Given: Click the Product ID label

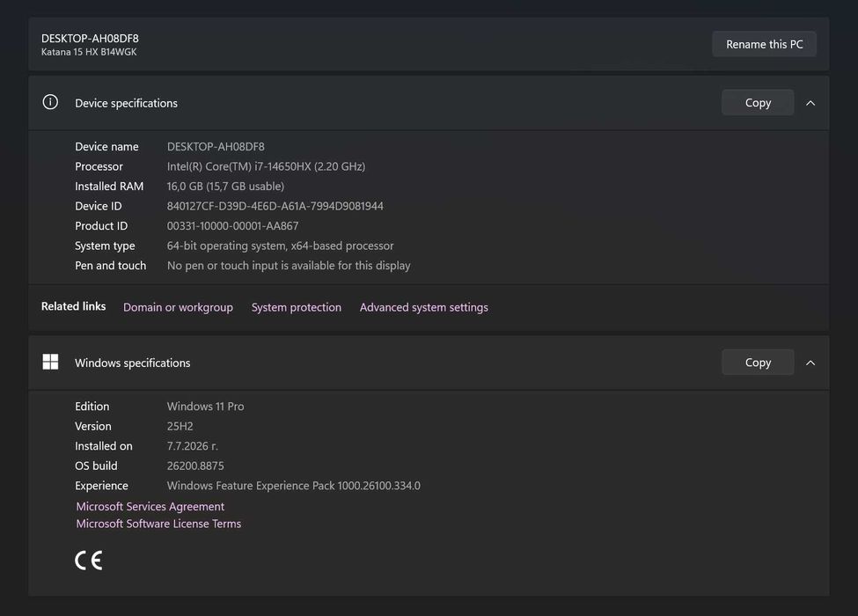Looking at the screenshot, I should 101,226.
